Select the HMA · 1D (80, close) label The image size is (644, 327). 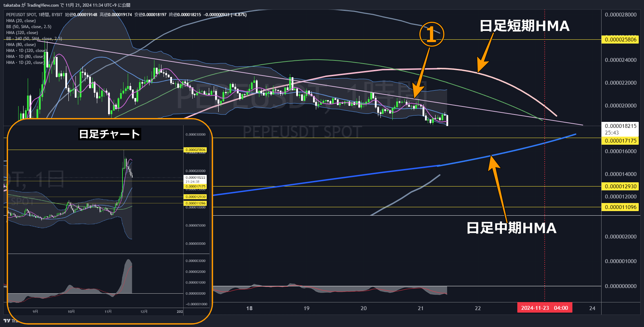25,57
